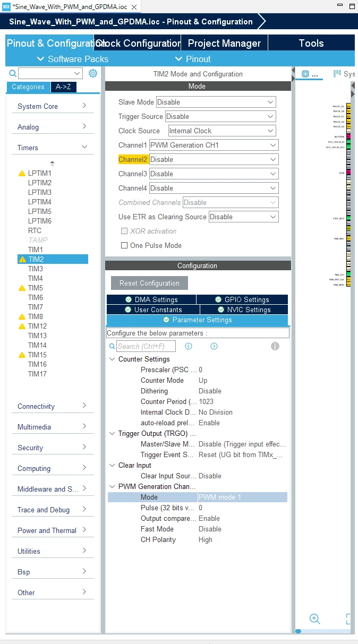Screen dimensions: 358x644
Task: Click the TIM5 warning icon
Action: pos(22,288)
